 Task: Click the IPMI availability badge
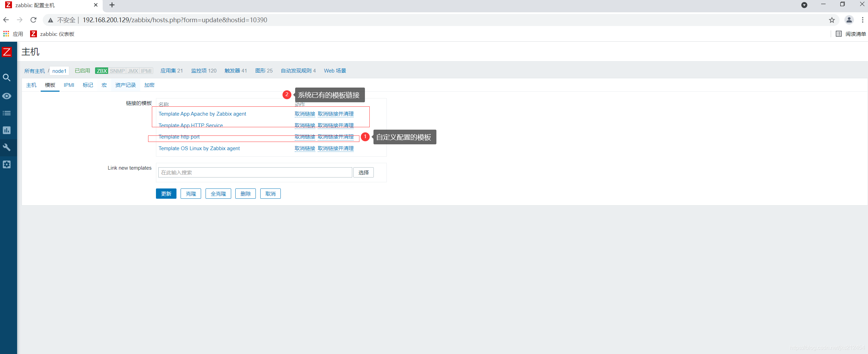(x=146, y=71)
